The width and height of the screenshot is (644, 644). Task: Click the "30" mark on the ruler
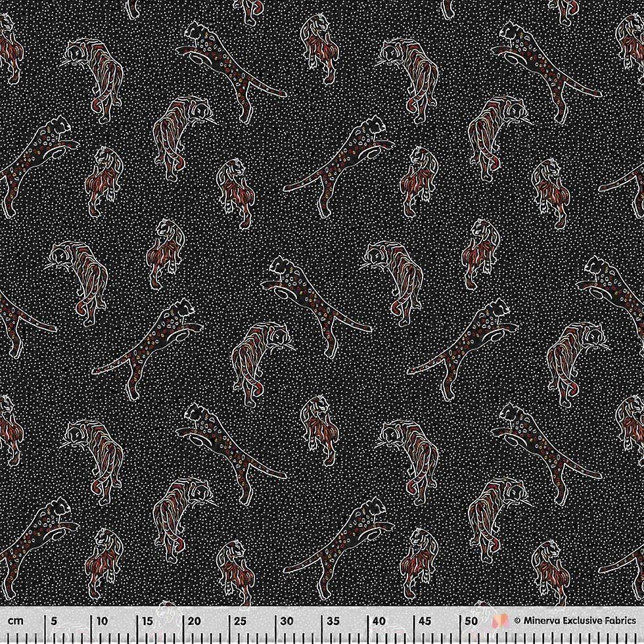click(x=287, y=620)
